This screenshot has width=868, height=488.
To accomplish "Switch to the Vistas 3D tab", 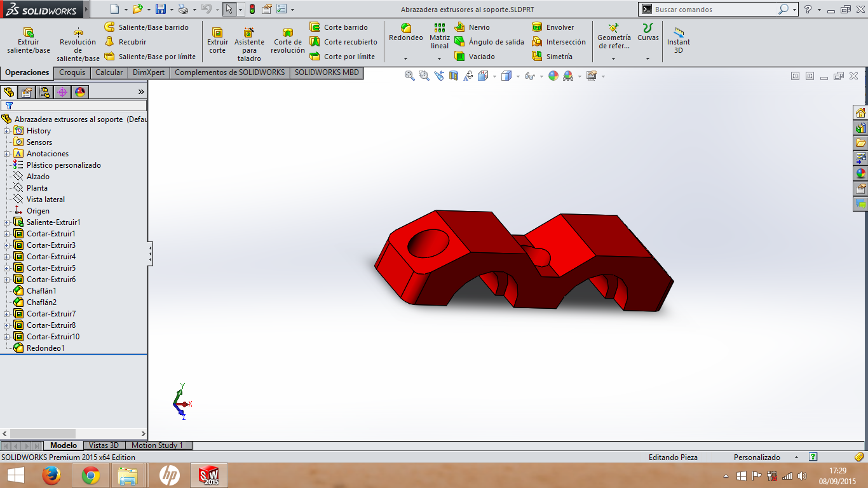I will [x=104, y=445].
